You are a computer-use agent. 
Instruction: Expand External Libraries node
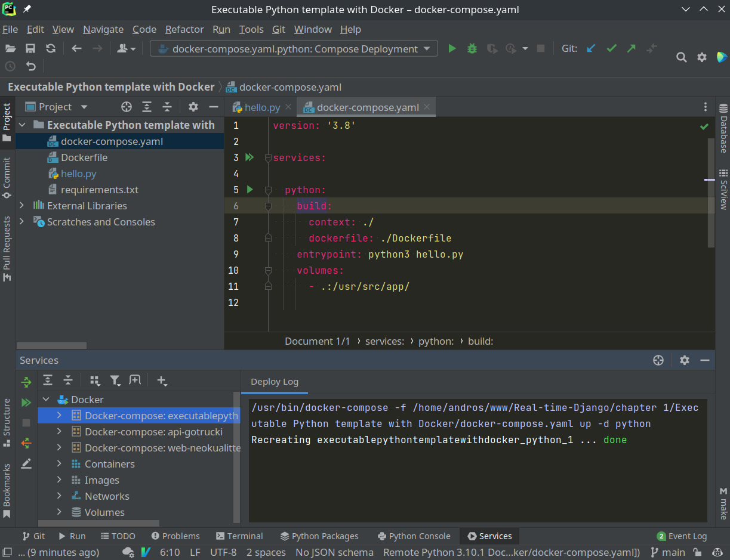click(22, 206)
